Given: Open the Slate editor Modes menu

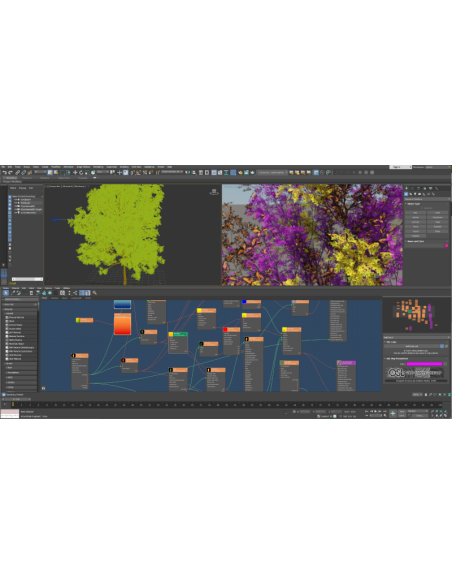Looking at the screenshot, I should pos(6,288).
